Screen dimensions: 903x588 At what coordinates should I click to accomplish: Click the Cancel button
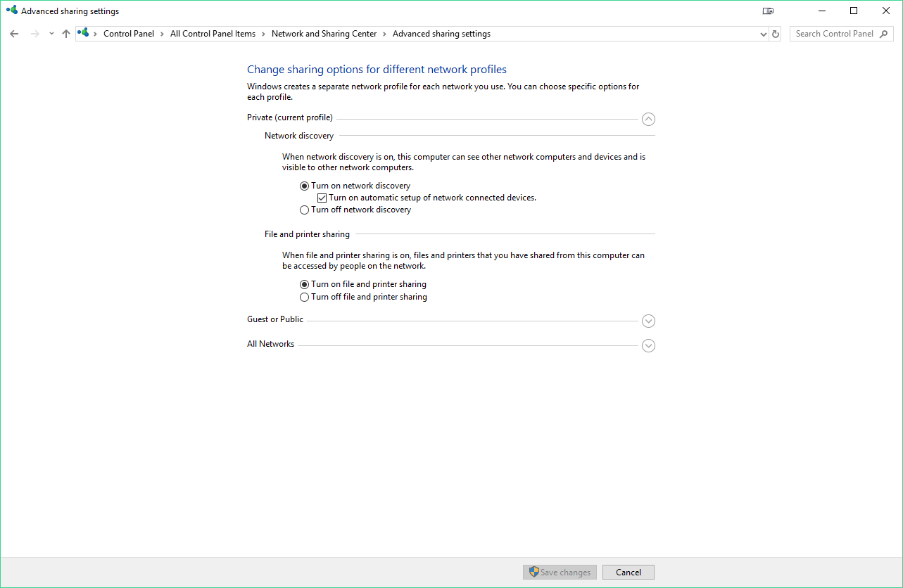point(629,573)
